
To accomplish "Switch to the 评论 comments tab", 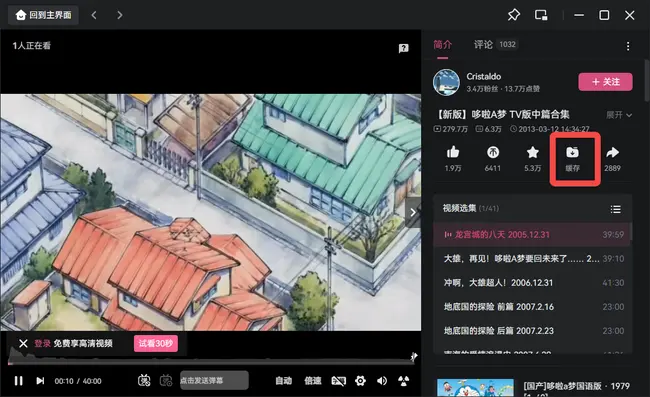I will click(x=483, y=45).
